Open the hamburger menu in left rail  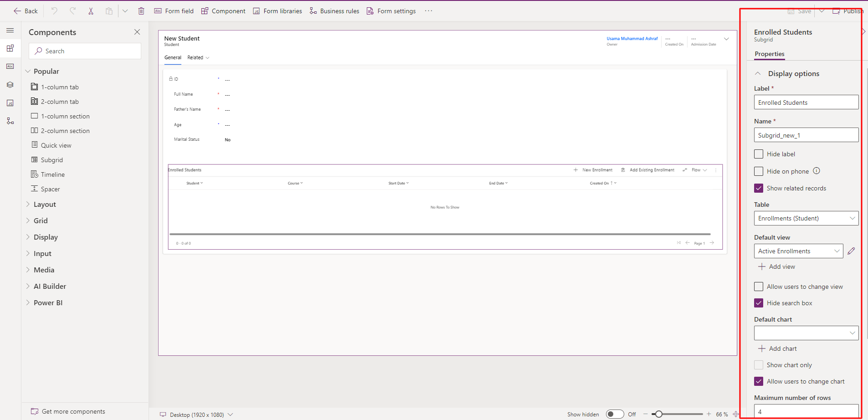10,31
